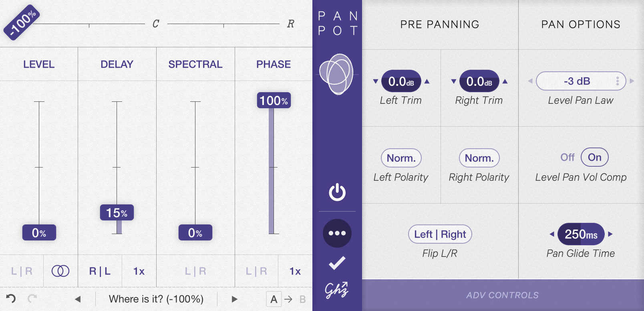Open the three-dots options button
The width and height of the screenshot is (644, 311).
[x=337, y=233]
